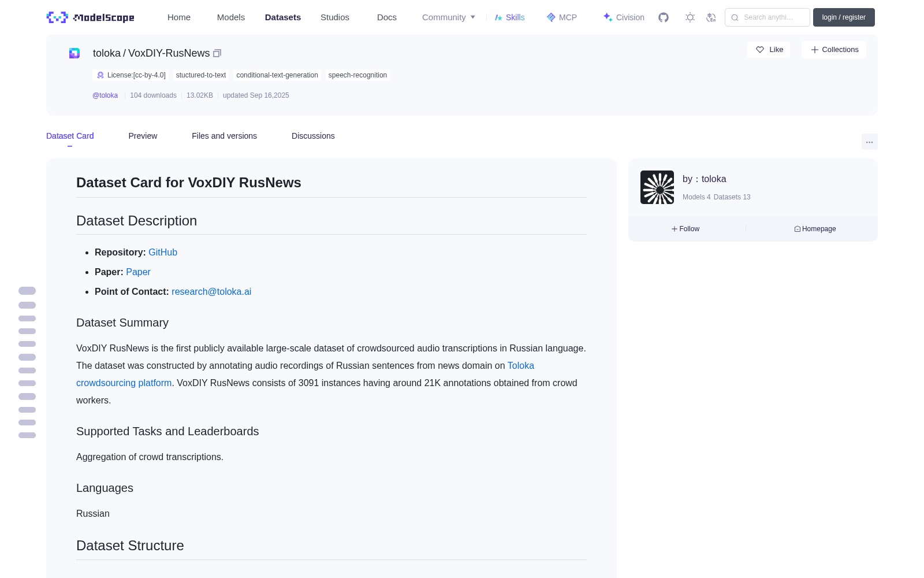Open the Discussions tab
This screenshot has width=924, height=578.
pos(313,136)
